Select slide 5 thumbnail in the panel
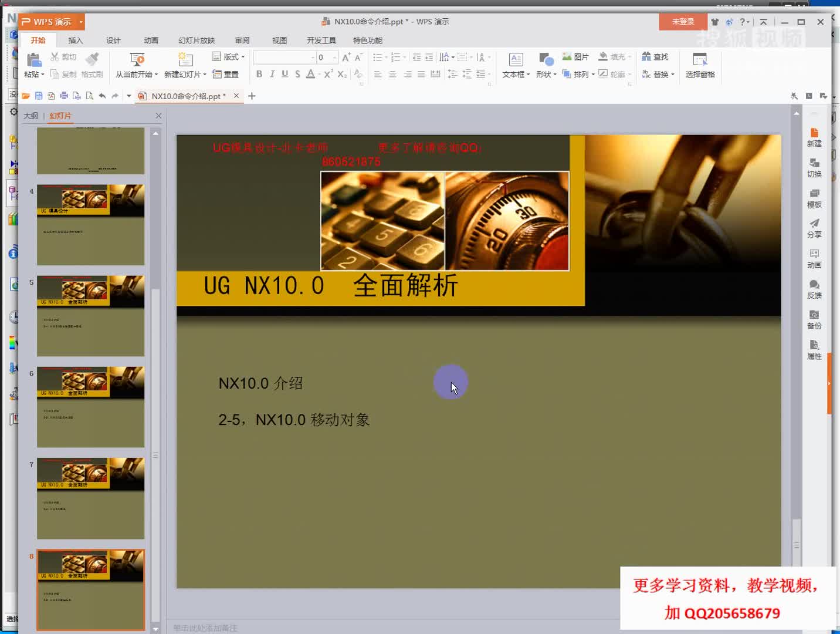The image size is (840, 634). (x=90, y=316)
